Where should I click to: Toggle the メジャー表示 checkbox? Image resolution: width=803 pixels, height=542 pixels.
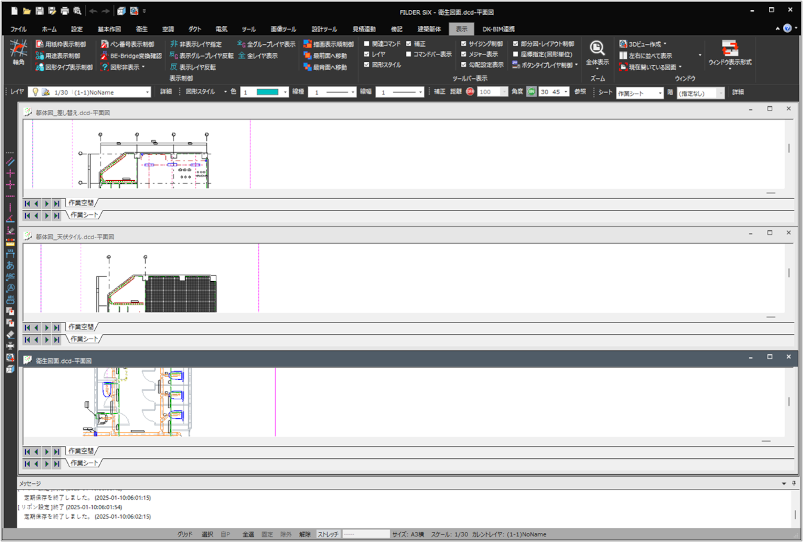[x=463, y=54]
